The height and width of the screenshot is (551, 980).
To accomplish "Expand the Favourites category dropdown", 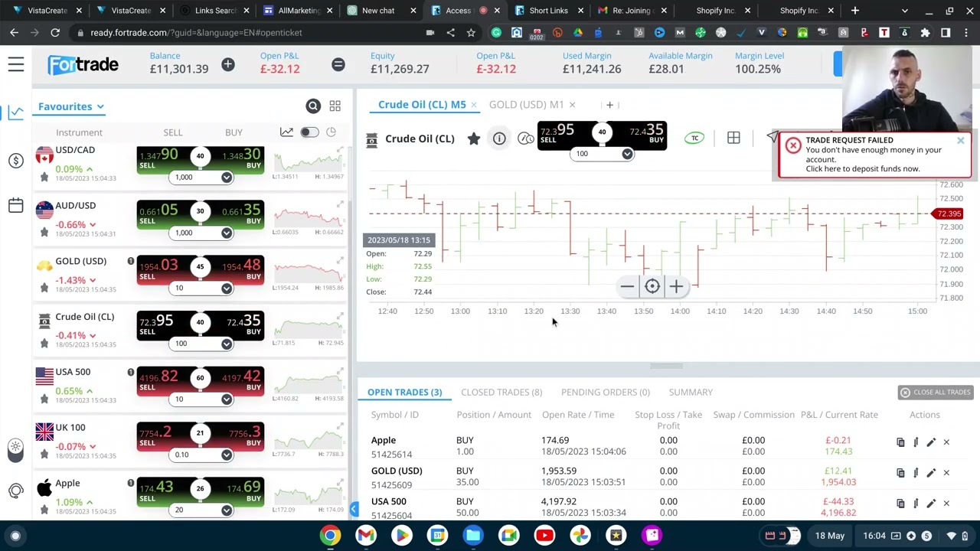I will point(70,106).
